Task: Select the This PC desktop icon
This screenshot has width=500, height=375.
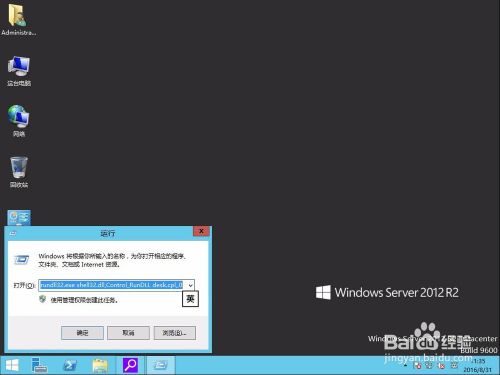Action: [x=19, y=71]
